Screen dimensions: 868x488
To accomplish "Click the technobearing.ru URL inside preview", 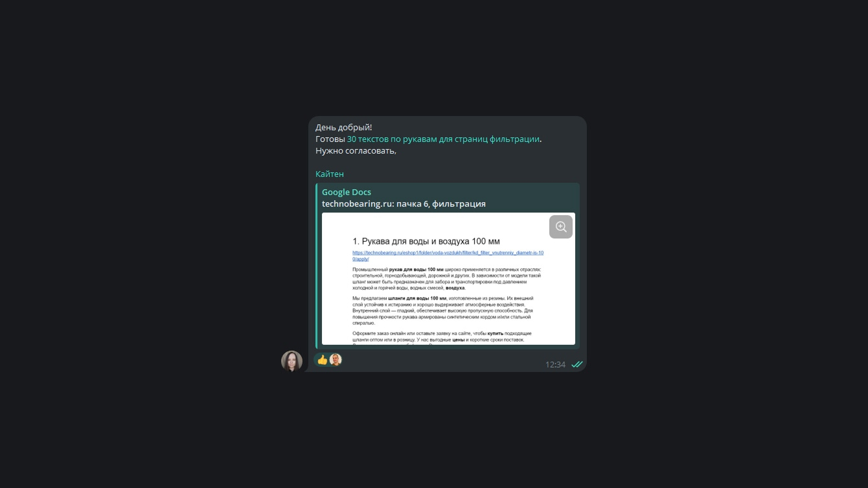I will [448, 255].
